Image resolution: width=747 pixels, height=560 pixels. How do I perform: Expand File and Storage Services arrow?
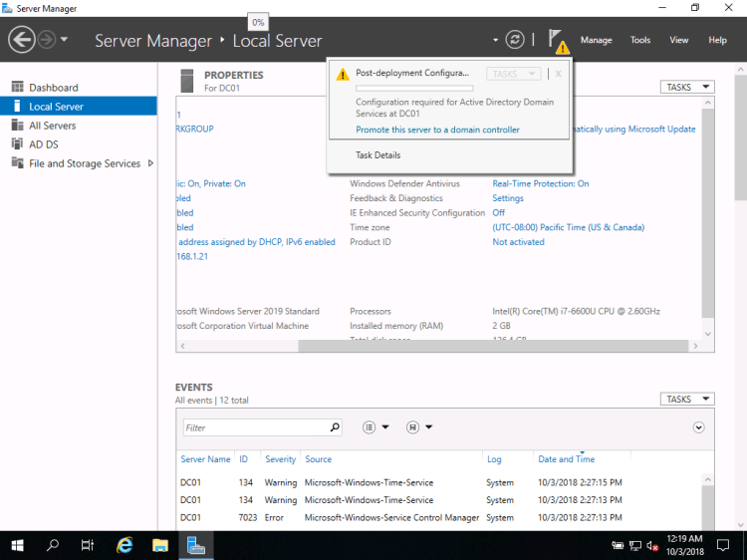[151, 163]
